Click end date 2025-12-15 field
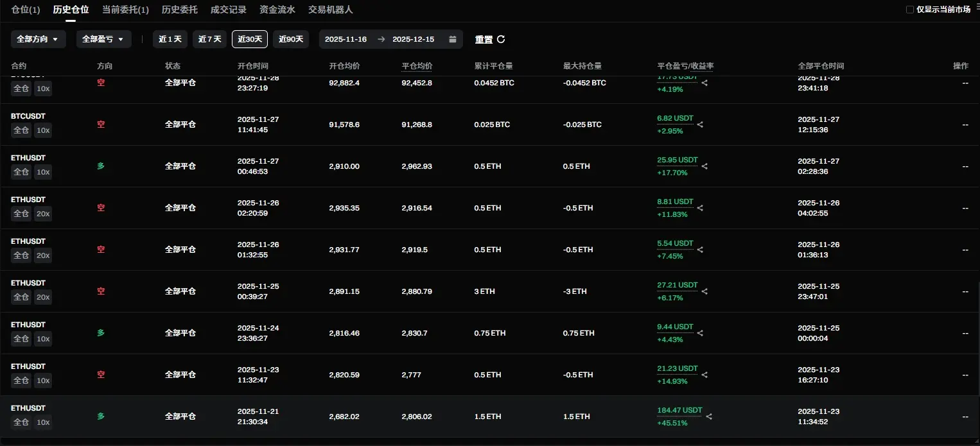Image resolution: width=980 pixels, height=446 pixels. tap(413, 39)
